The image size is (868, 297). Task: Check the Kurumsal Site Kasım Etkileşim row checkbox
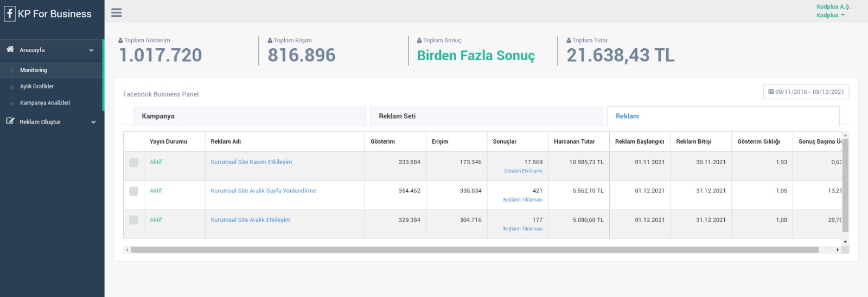click(x=133, y=163)
